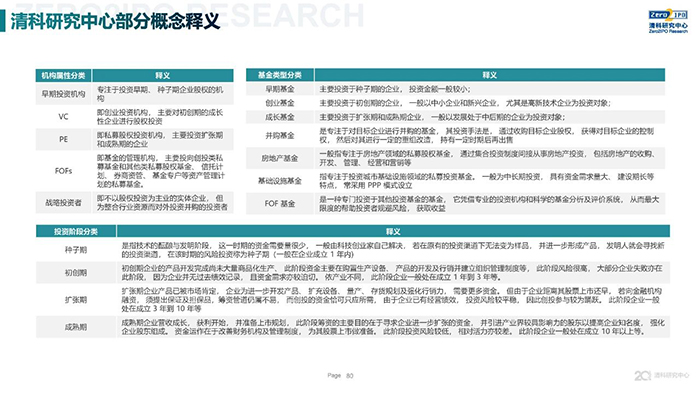Click the 基础设施基金 cell
Viewport: 700px width, 394px height.
280,181
